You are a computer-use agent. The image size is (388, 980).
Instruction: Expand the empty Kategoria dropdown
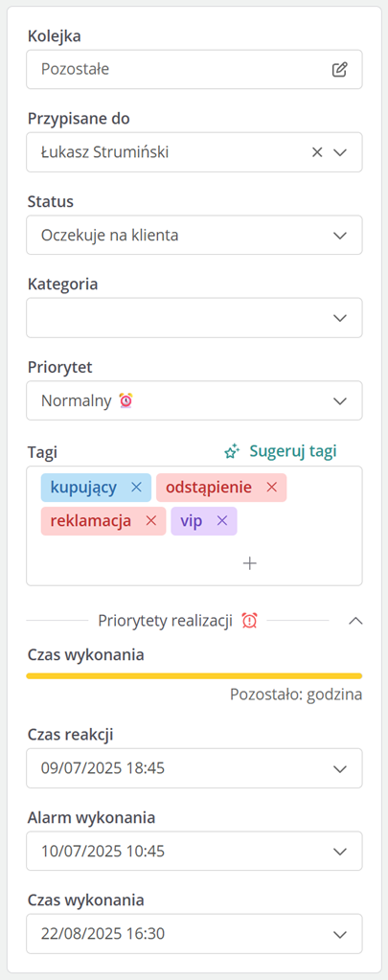194,317
